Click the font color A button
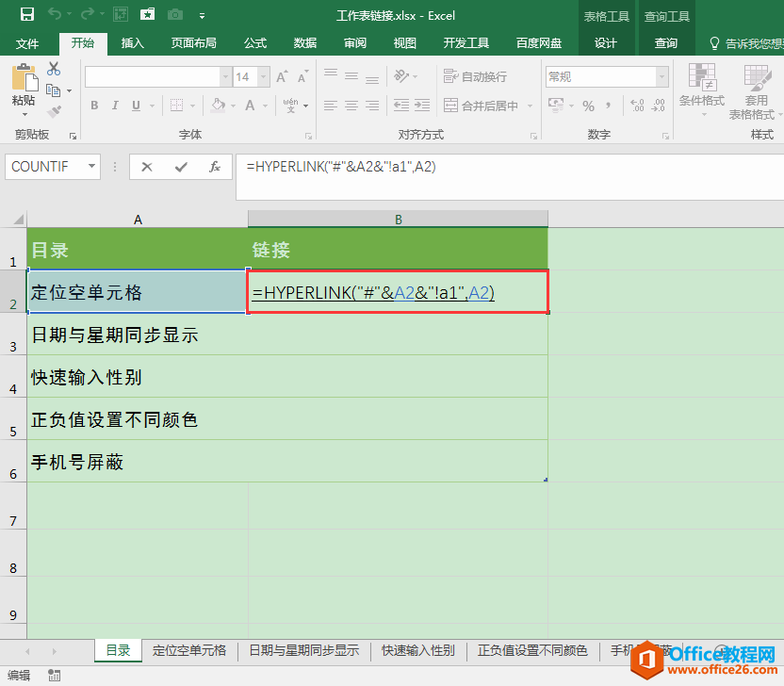The image size is (784, 686). [251, 106]
